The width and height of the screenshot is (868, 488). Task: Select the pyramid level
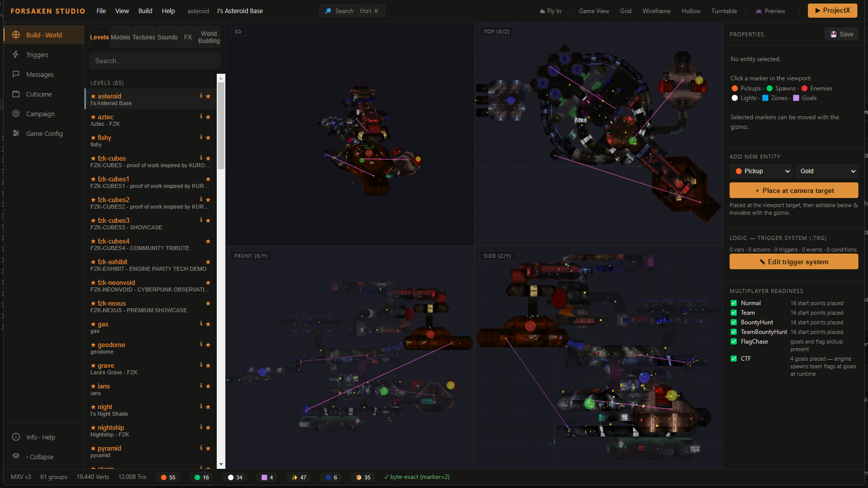151,452
